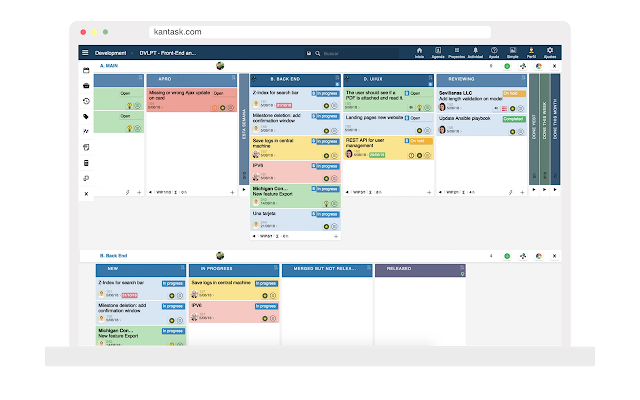Toggle star on Una tarjeta card
The height and width of the screenshot is (400, 640).
point(326,227)
